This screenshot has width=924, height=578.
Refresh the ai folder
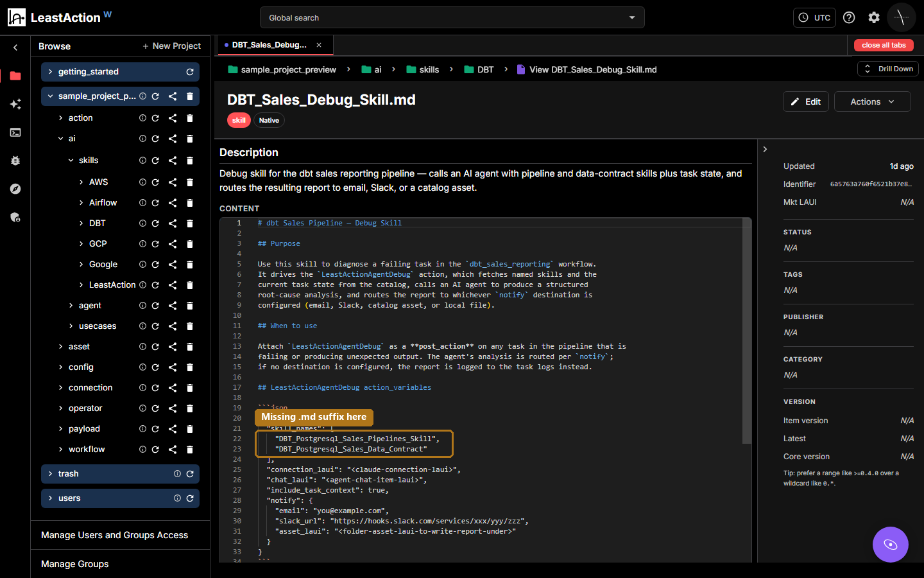pyautogui.click(x=155, y=139)
